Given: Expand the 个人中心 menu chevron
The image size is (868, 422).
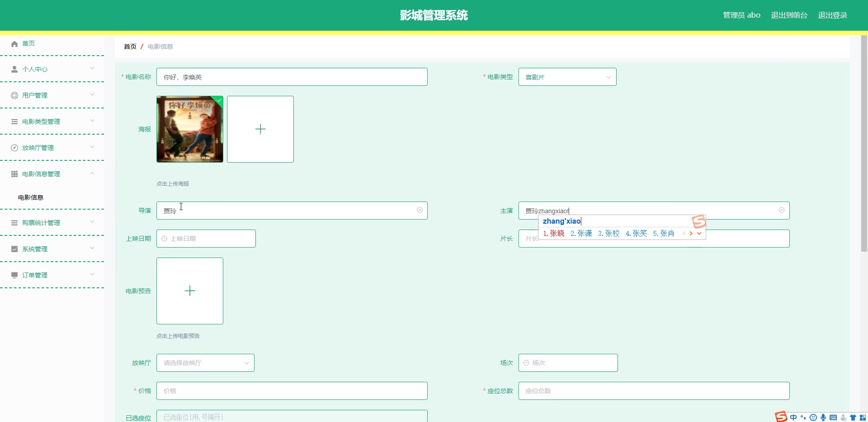Looking at the screenshot, I should [x=92, y=68].
